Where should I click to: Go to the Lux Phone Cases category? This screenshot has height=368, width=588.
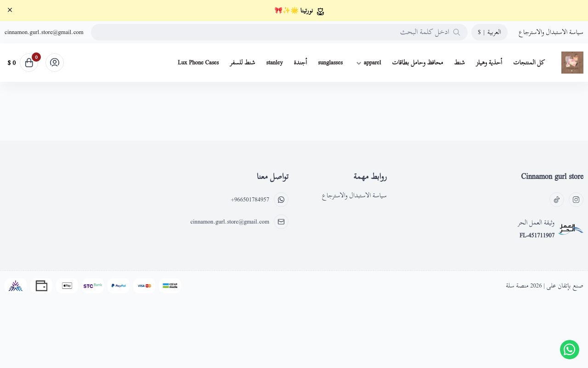tap(198, 63)
